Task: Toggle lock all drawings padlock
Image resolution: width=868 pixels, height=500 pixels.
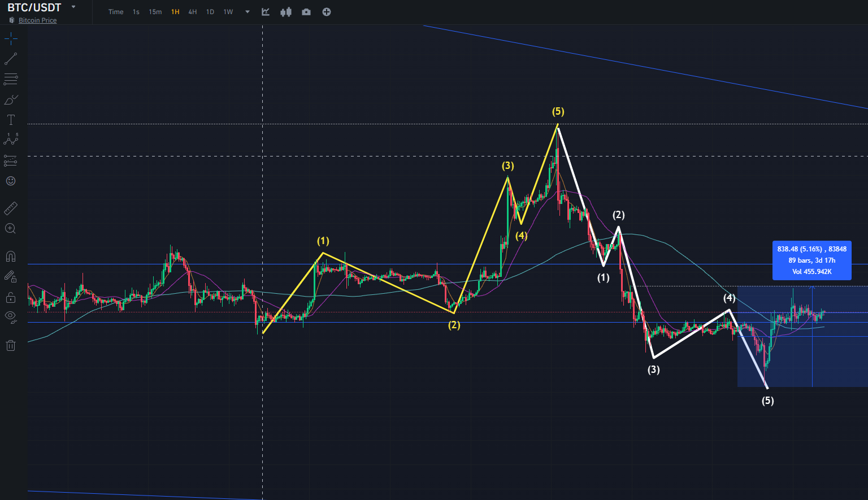Action: pyautogui.click(x=11, y=297)
